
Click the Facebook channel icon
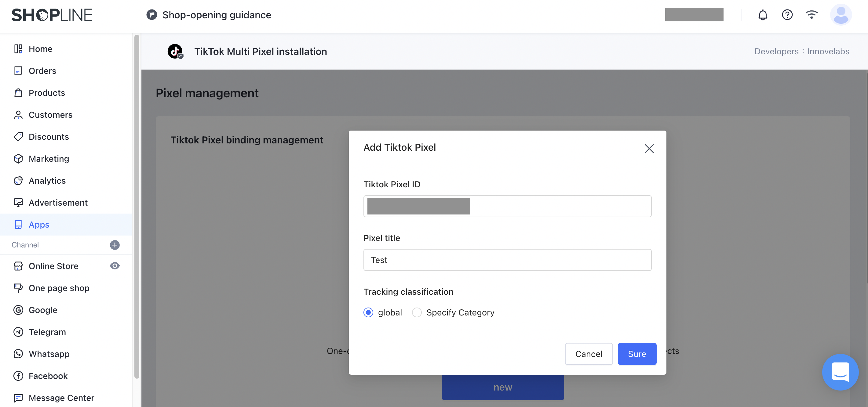(18, 376)
